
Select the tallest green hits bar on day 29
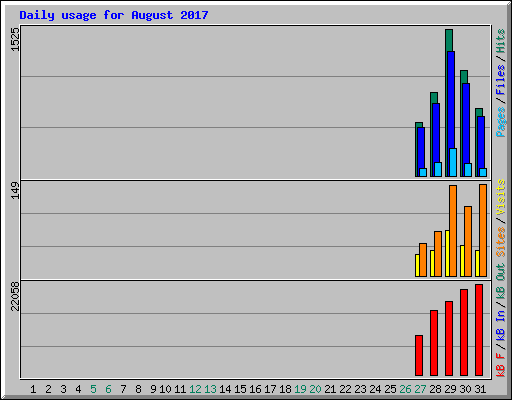(x=449, y=40)
